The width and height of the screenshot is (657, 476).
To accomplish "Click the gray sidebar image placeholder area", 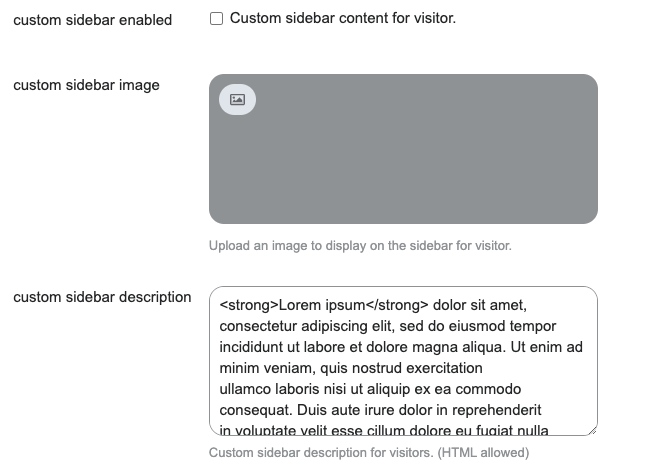I will 403,160.
